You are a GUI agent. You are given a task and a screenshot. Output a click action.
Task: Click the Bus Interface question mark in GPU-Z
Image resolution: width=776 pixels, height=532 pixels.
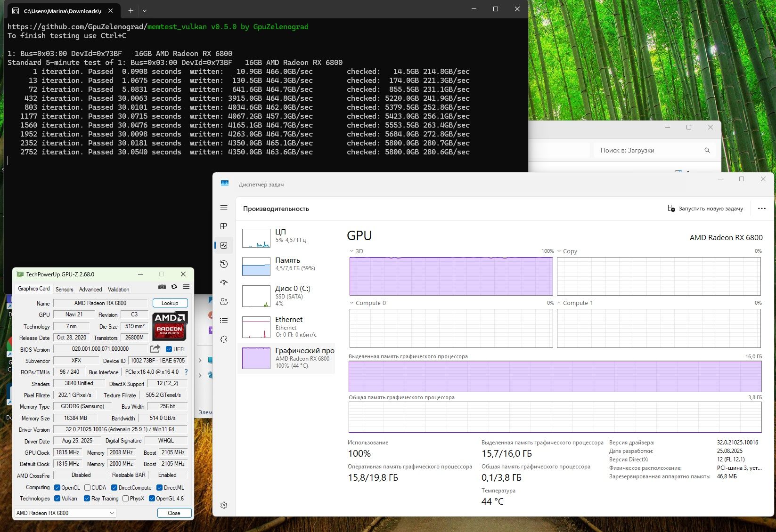tap(186, 372)
